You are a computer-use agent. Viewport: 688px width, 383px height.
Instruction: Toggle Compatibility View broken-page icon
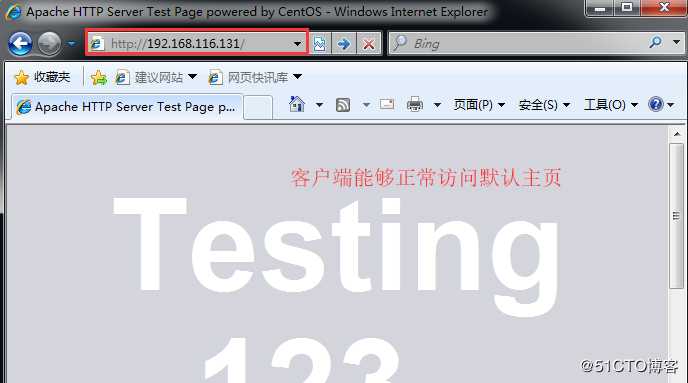[319, 44]
